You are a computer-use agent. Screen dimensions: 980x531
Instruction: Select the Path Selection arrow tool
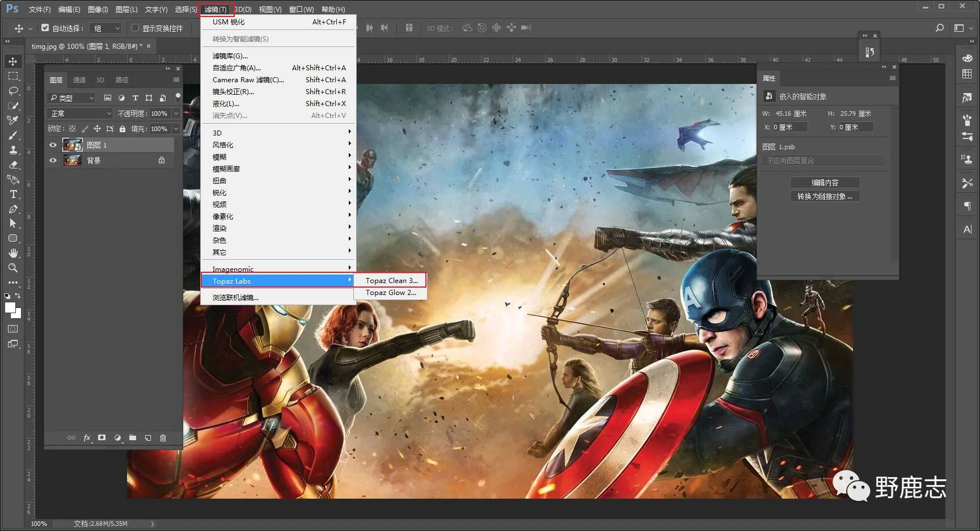click(x=13, y=224)
